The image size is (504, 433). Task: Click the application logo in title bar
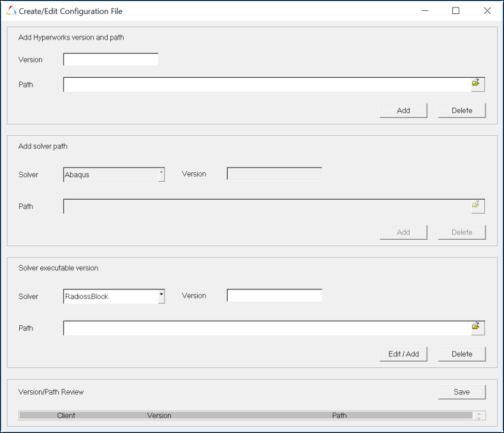[11, 11]
